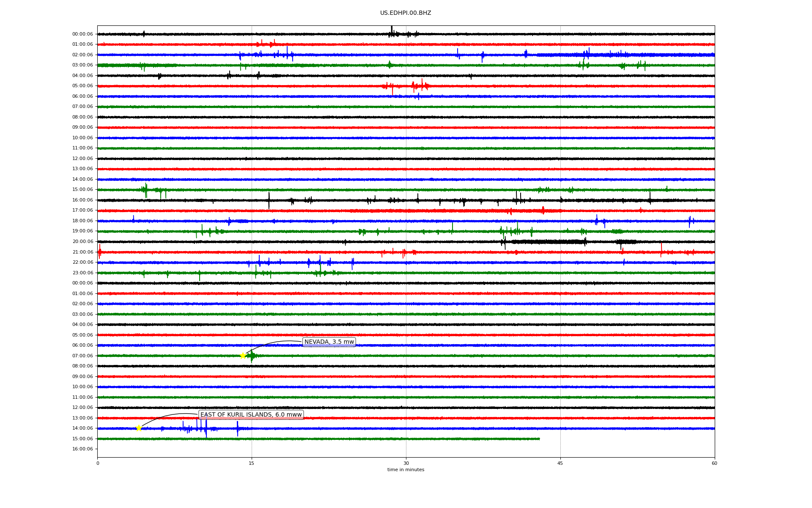Click the x-axis tick label 15

pos(252,463)
